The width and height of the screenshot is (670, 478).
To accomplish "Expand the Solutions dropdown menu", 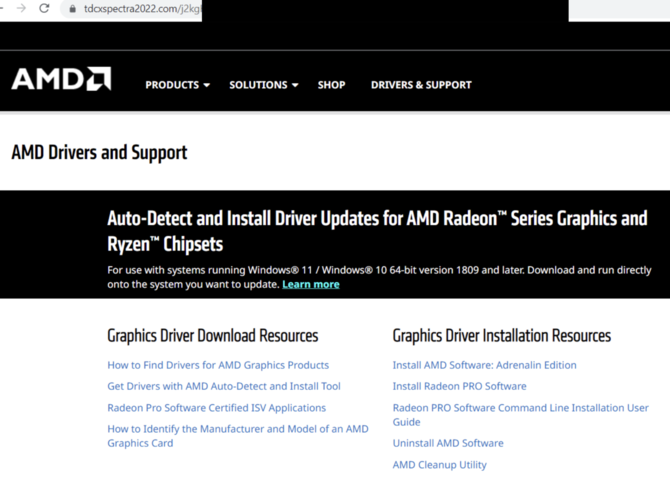I will pos(264,85).
